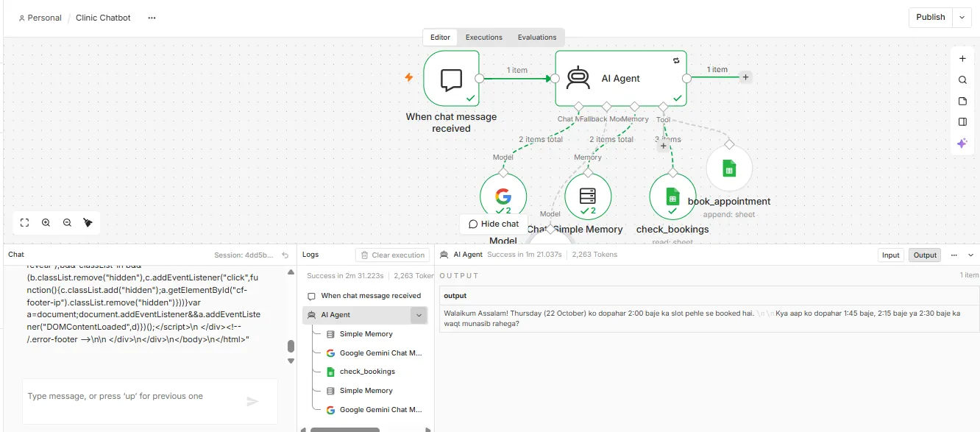Select the chat trigger node on canvas
980x432 pixels.
pos(451,78)
